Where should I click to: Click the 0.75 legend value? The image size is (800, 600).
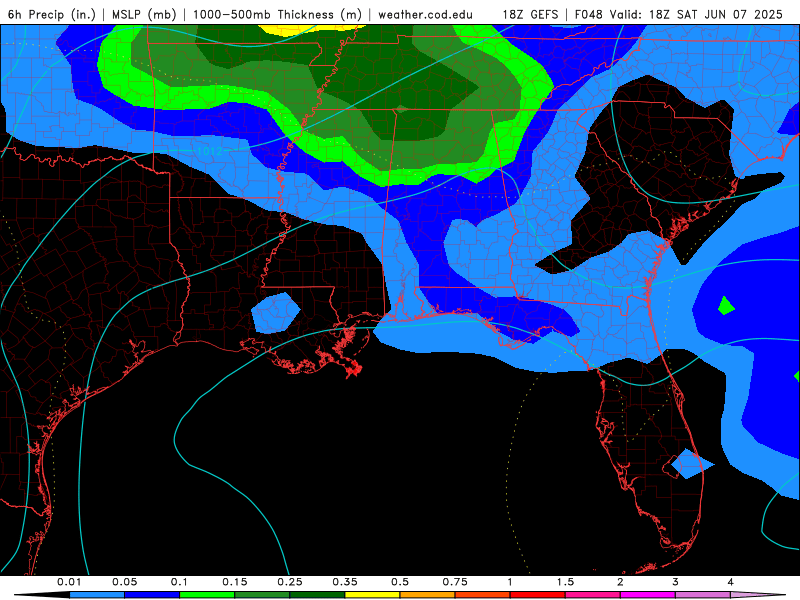point(455,582)
